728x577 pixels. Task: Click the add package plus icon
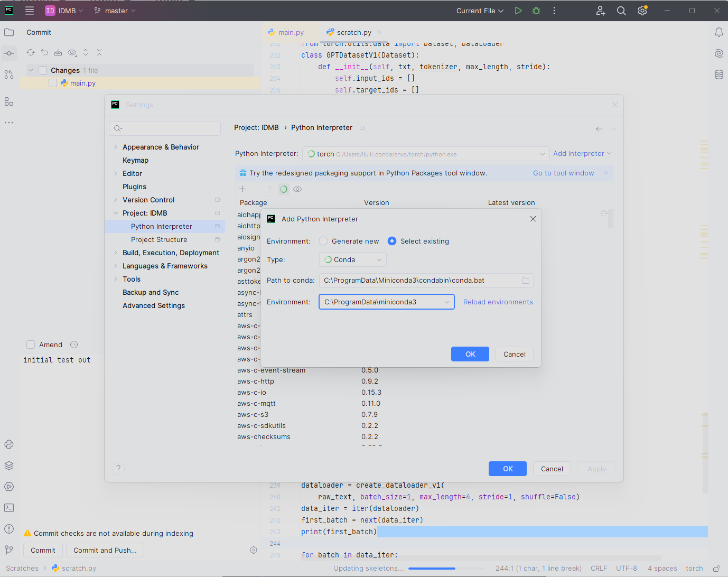[242, 189]
